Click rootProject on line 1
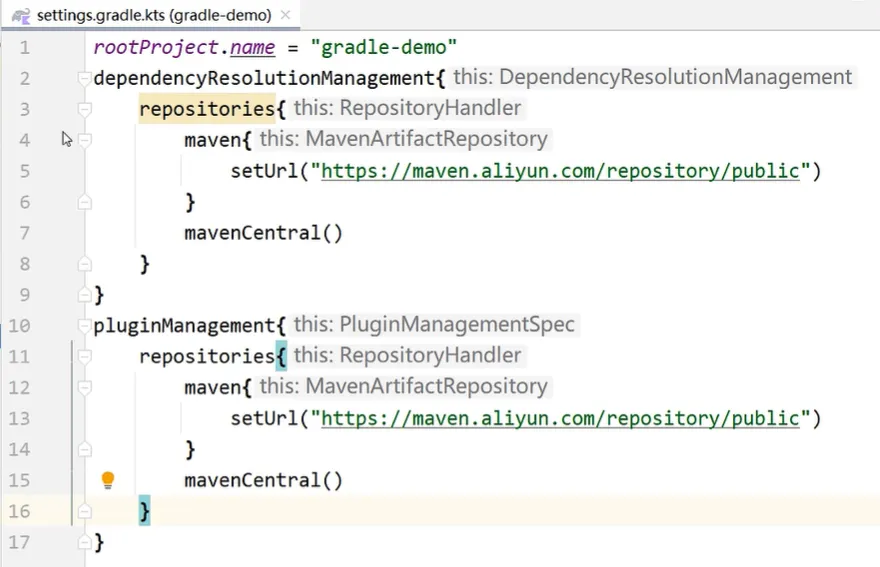The image size is (880, 567). click(x=156, y=47)
